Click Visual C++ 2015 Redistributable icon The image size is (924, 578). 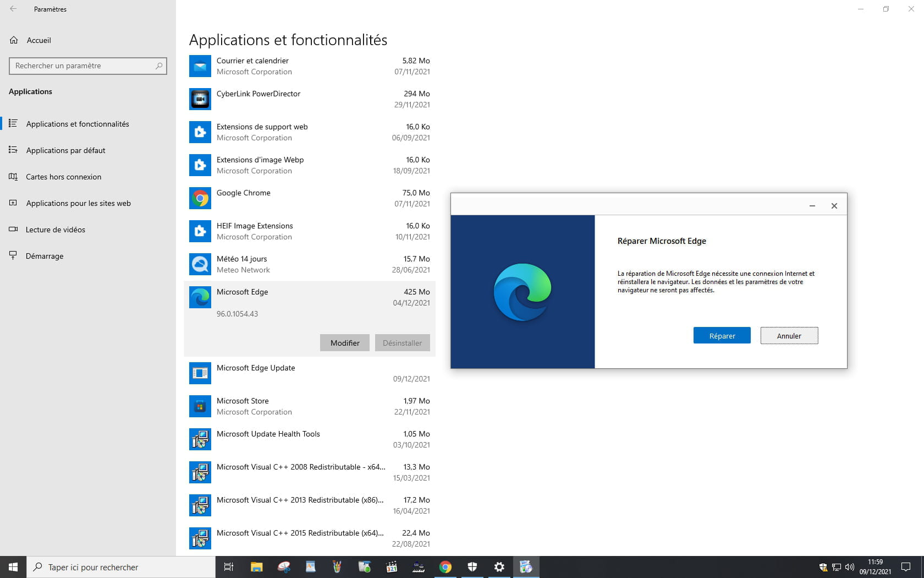click(x=200, y=538)
